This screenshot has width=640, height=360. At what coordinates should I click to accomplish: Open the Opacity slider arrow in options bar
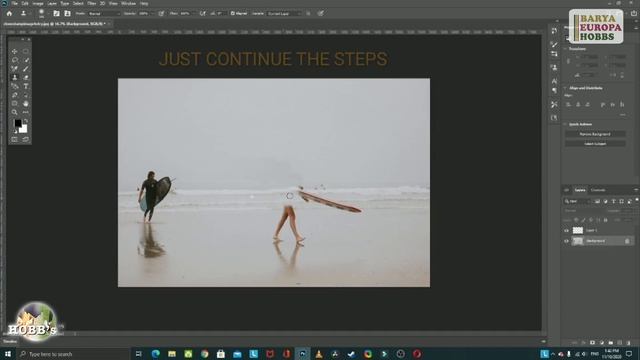coord(152,13)
